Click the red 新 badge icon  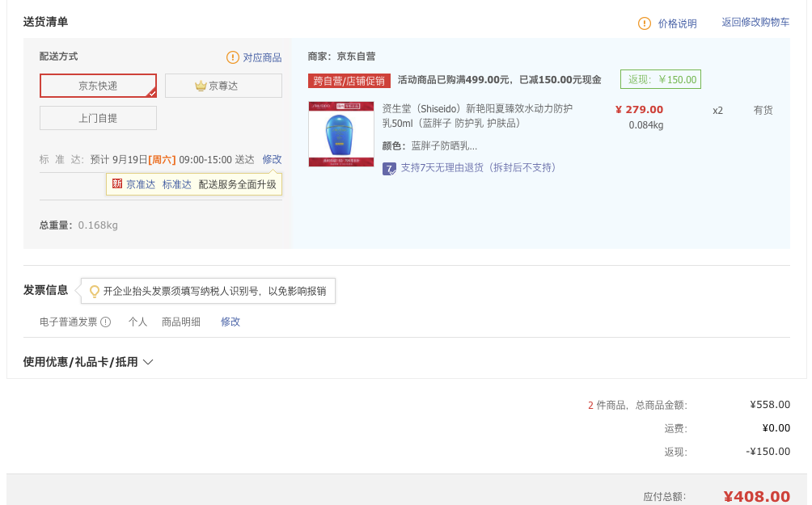tap(117, 183)
